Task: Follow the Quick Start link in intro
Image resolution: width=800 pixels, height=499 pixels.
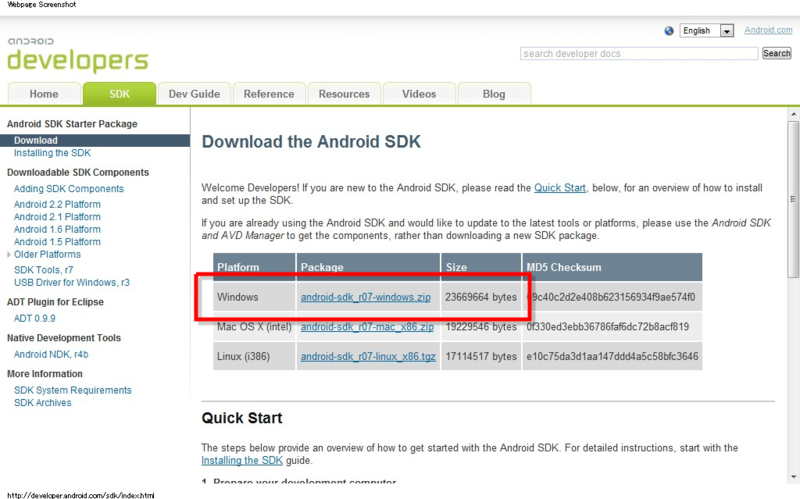Action: pos(560,188)
